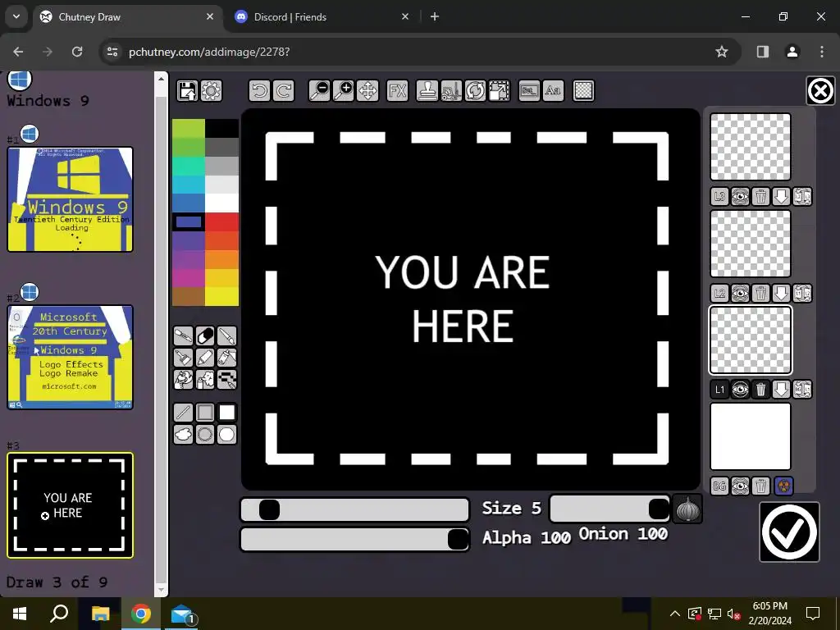Image resolution: width=840 pixels, height=630 pixels.
Task: Select layer L2 label button
Action: [x=720, y=293]
